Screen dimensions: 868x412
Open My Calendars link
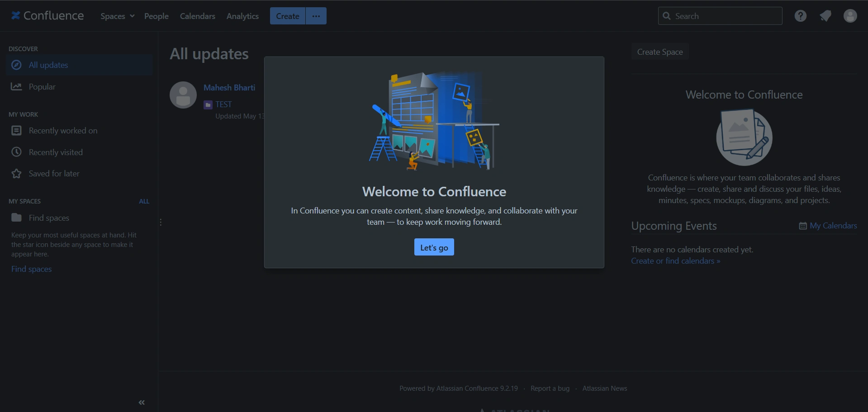pos(833,226)
